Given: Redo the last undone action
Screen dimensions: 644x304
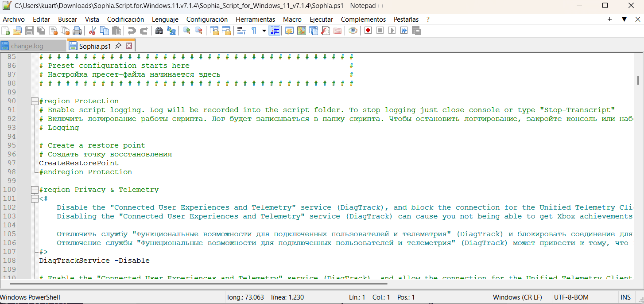Looking at the screenshot, I should tap(144, 31).
